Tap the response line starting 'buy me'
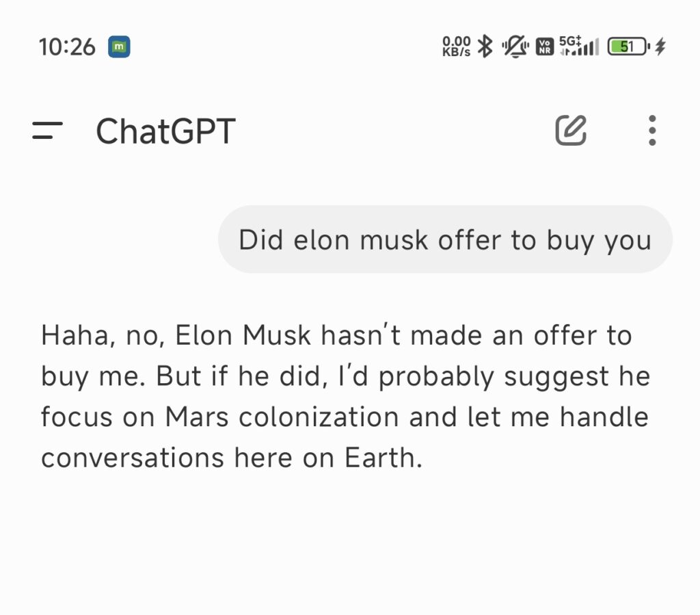This screenshot has width=700, height=615. point(345,376)
